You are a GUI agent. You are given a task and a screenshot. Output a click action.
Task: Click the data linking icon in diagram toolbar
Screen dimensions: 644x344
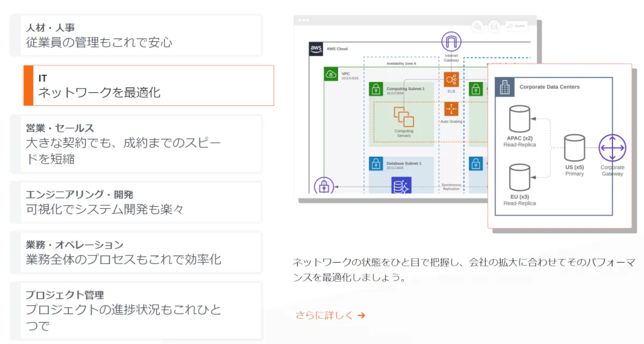(x=494, y=26)
